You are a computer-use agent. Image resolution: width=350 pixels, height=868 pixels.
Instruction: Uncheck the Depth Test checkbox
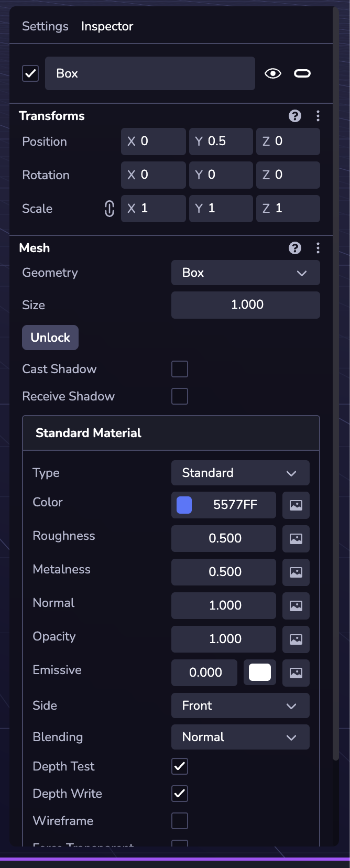[180, 766]
